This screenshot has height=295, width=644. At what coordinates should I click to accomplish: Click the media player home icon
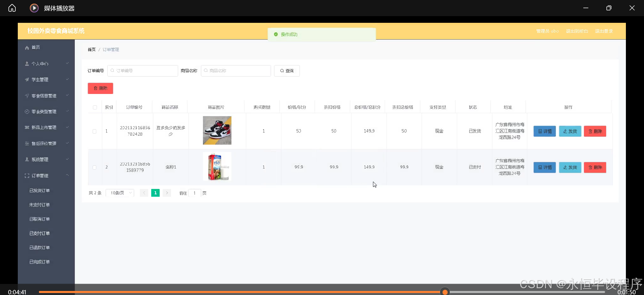(12, 8)
